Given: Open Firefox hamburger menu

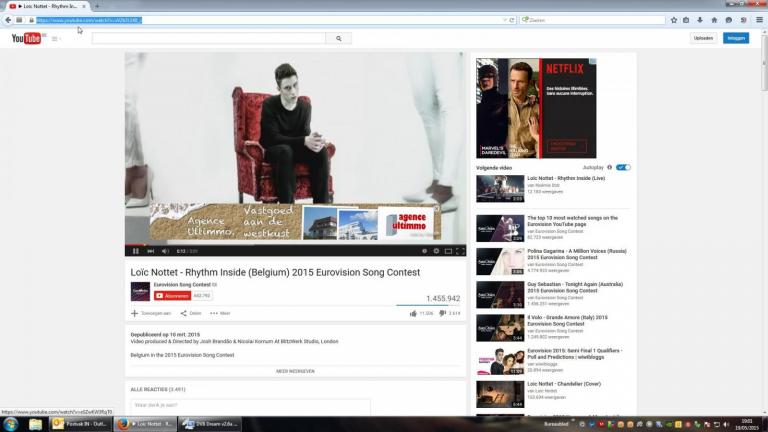Looking at the screenshot, I should (759, 19).
